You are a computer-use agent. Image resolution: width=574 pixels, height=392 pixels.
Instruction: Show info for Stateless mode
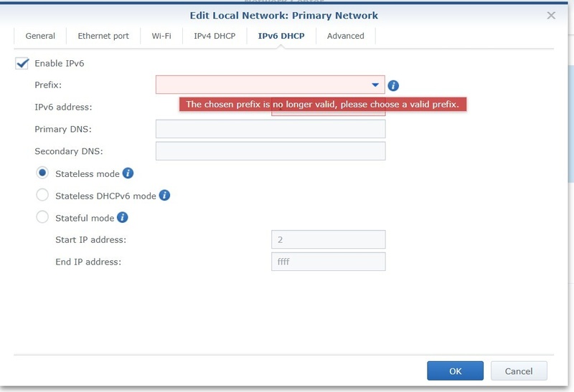[128, 173]
